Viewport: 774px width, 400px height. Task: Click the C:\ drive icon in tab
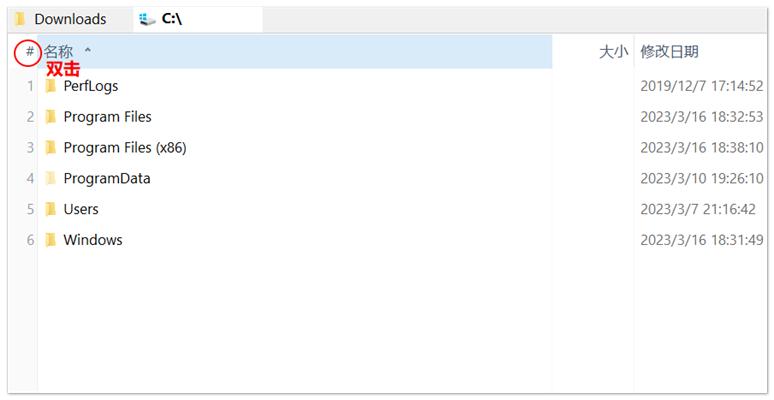tap(148, 19)
